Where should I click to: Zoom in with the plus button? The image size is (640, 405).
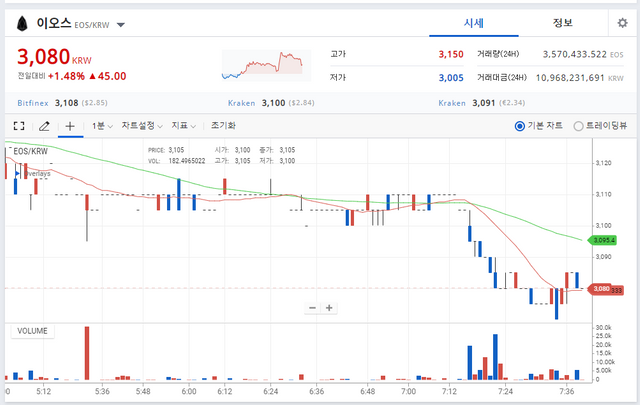point(329,308)
